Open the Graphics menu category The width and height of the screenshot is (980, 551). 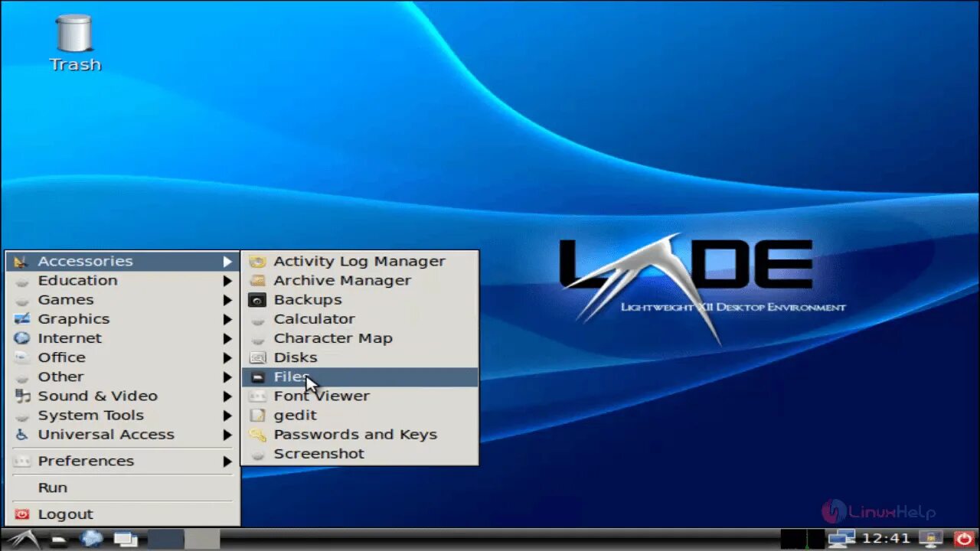122,318
